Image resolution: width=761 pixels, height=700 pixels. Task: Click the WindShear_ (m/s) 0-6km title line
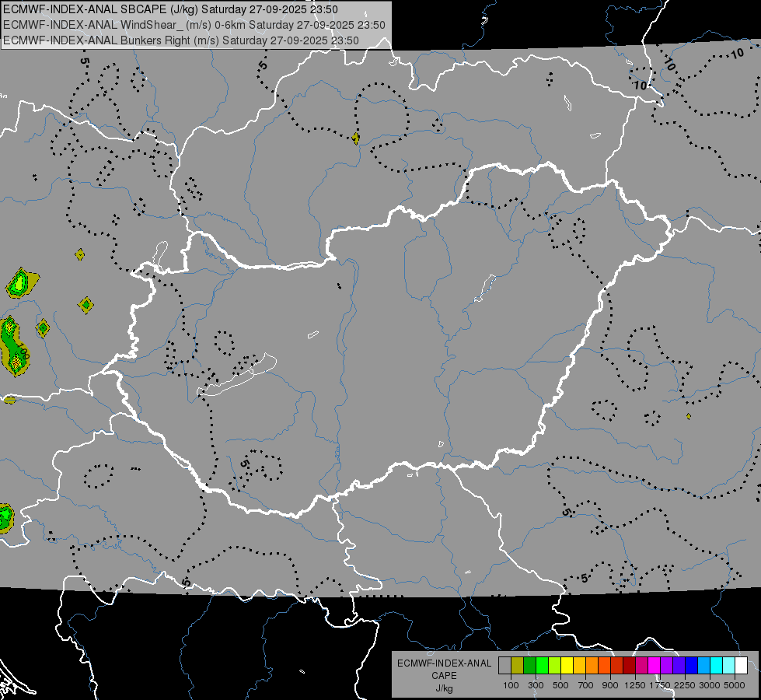(194, 25)
